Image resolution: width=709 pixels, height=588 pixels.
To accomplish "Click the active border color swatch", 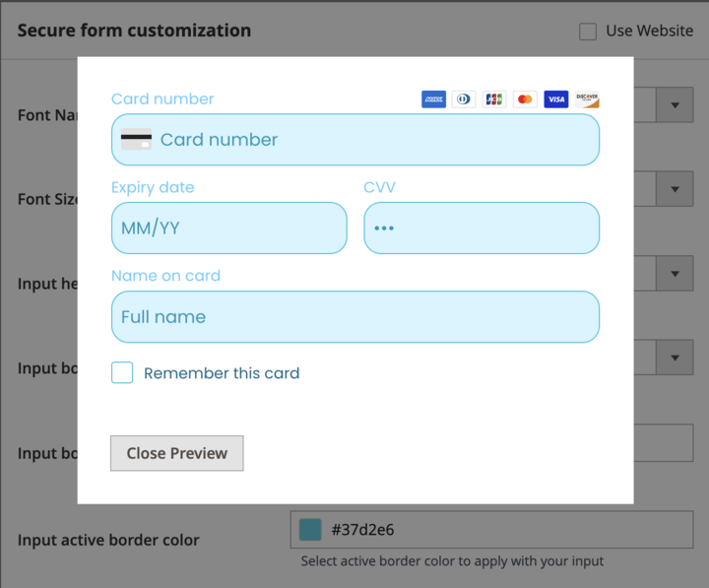I will click(310, 530).
